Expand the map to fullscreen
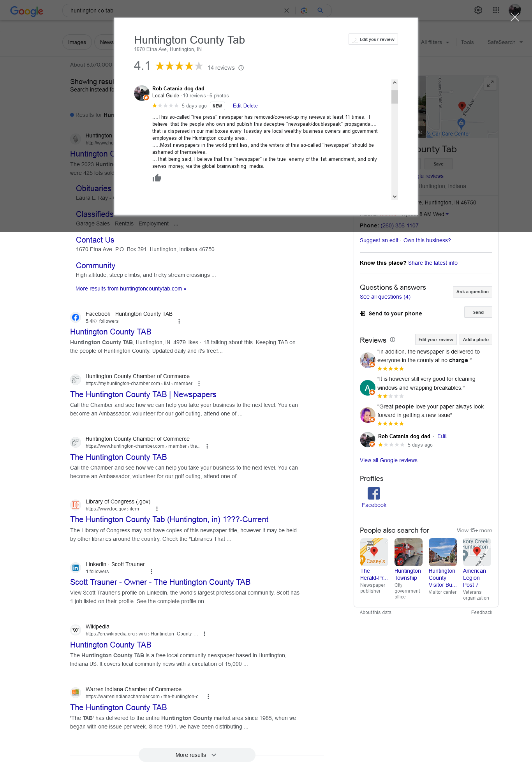Screen dimensions: 532x783 point(490,83)
